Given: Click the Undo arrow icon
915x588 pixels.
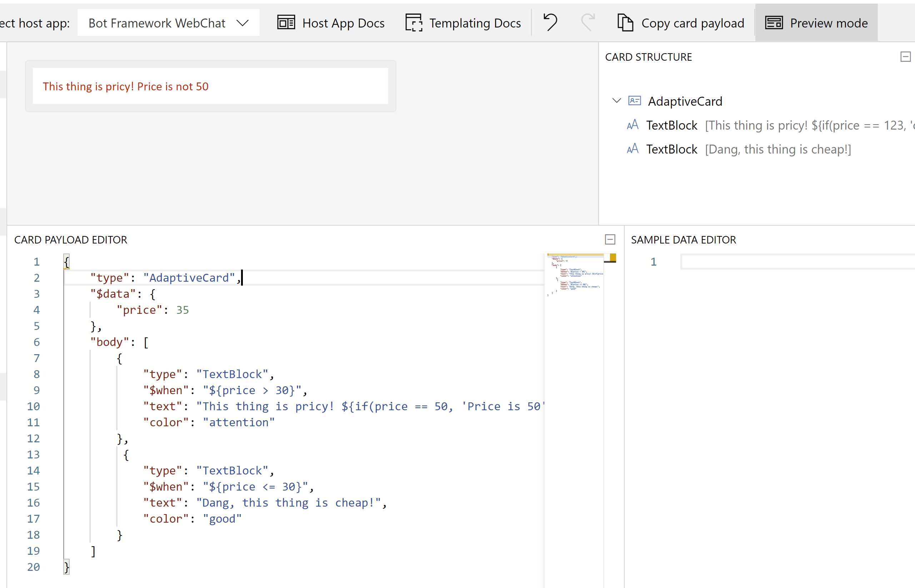Looking at the screenshot, I should point(550,22).
